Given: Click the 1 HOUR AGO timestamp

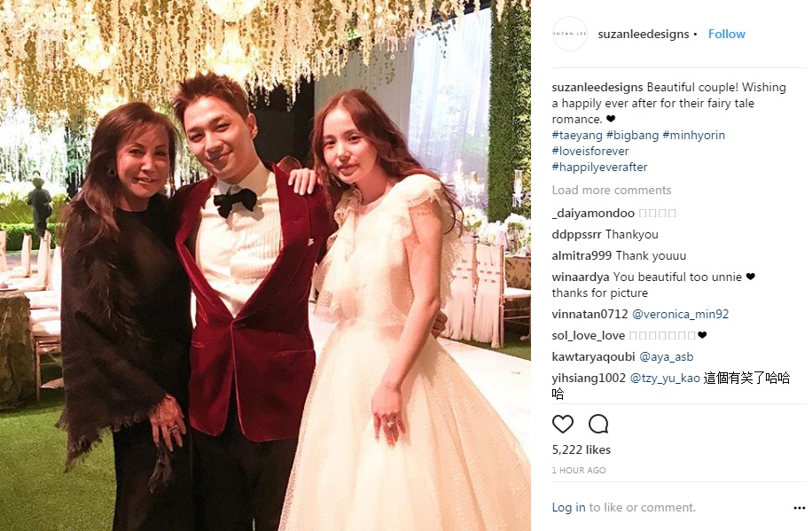Looking at the screenshot, I should pyautogui.click(x=579, y=471).
